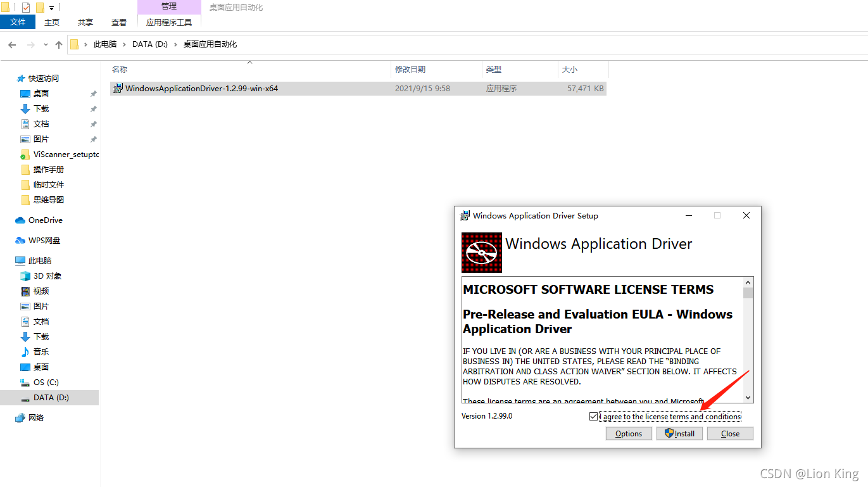Click the quick access toolbar new folder icon
The width and height of the screenshot is (868, 487).
click(40, 8)
